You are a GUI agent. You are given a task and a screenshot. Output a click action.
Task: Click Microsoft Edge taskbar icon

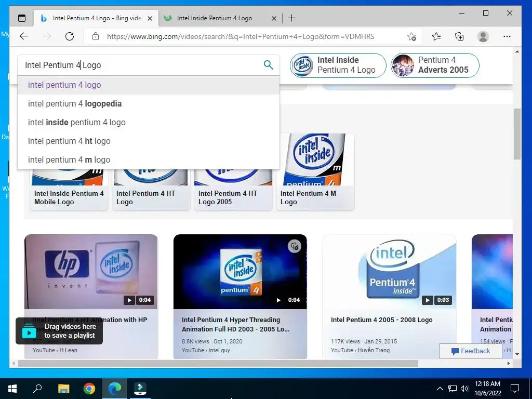click(115, 389)
